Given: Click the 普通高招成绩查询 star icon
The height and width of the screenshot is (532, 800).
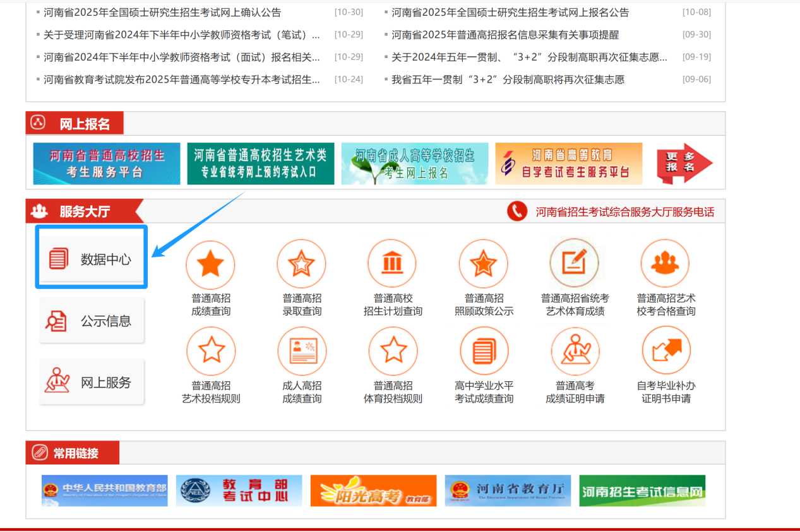Looking at the screenshot, I should coord(210,265).
